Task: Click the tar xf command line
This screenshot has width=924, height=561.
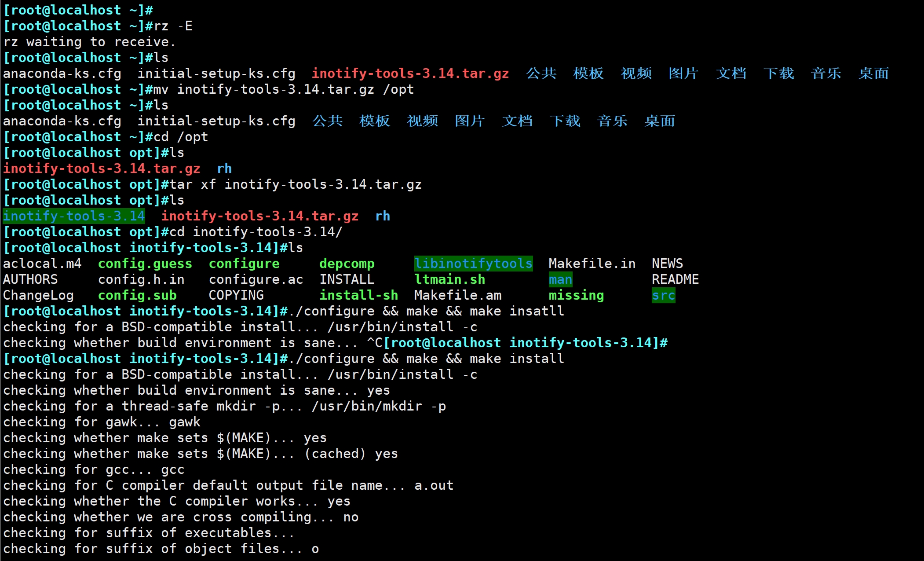Action: (x=296, y=184)
